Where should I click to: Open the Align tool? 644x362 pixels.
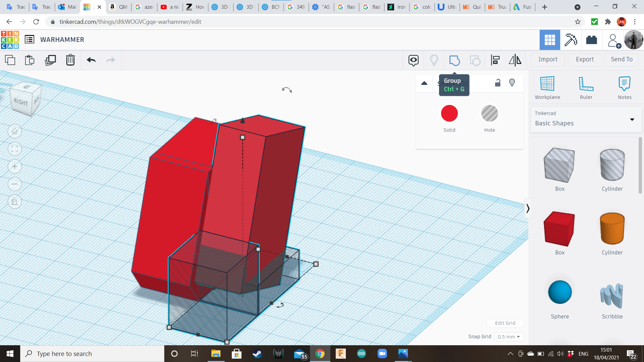pos(495,60)
